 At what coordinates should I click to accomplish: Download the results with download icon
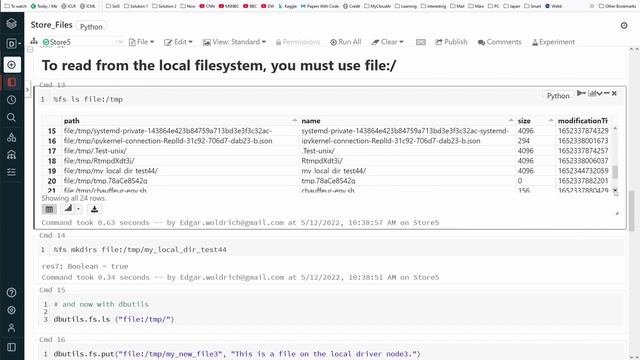(x=94, y=209)
